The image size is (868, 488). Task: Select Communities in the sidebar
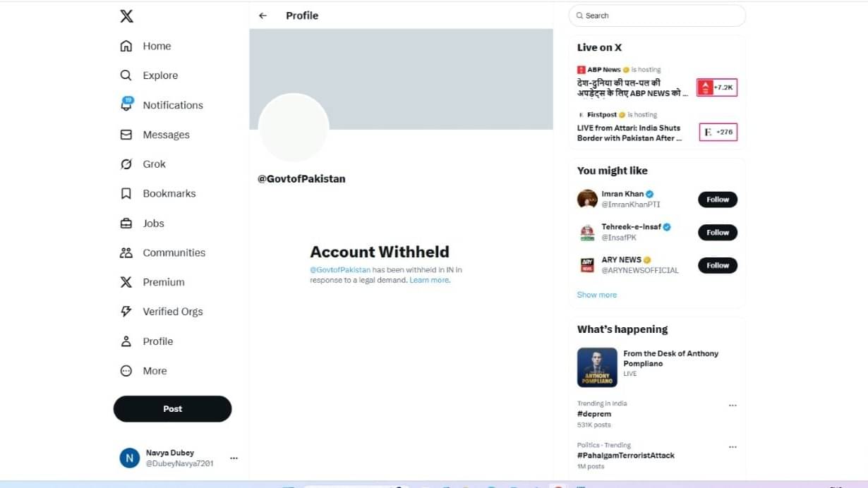click(174, 252)
